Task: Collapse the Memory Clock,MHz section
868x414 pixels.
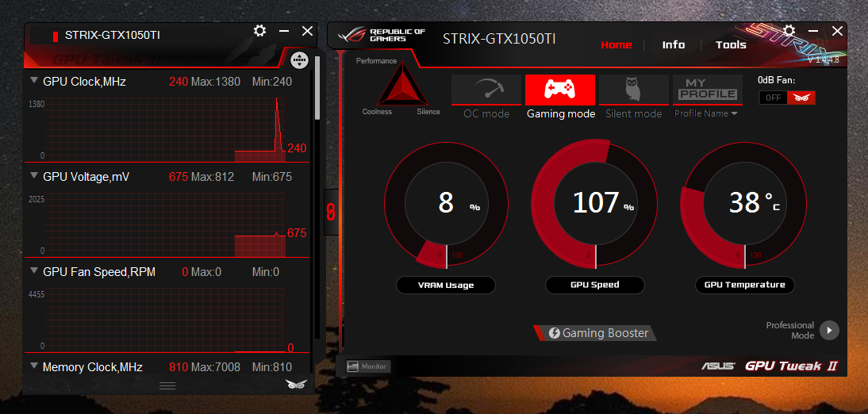Action: (x=34, y=366)
